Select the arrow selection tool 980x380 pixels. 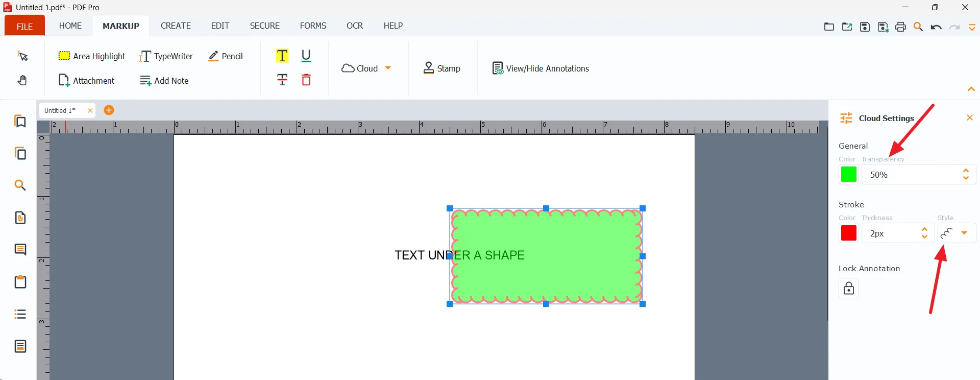pos(22,56)
